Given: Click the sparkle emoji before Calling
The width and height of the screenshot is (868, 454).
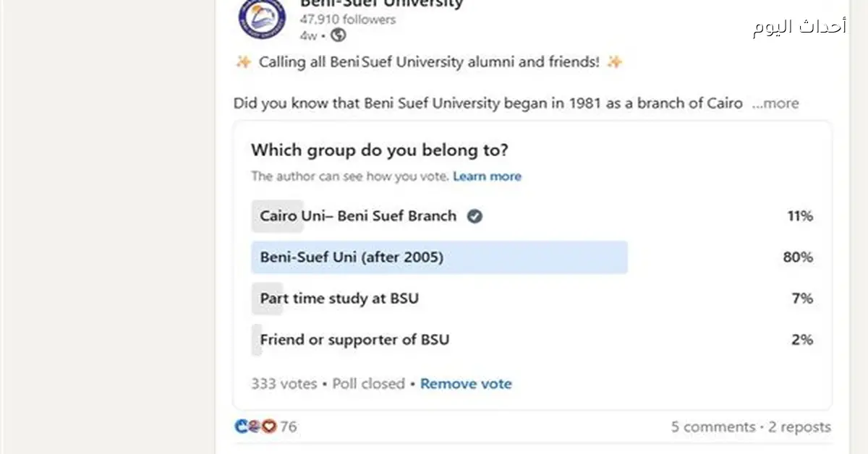Looking at the screenshot, I should point(243,62).
